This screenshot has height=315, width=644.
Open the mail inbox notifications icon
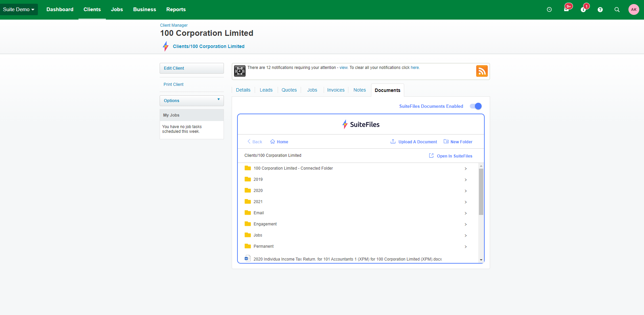click(x=567, y=9)
